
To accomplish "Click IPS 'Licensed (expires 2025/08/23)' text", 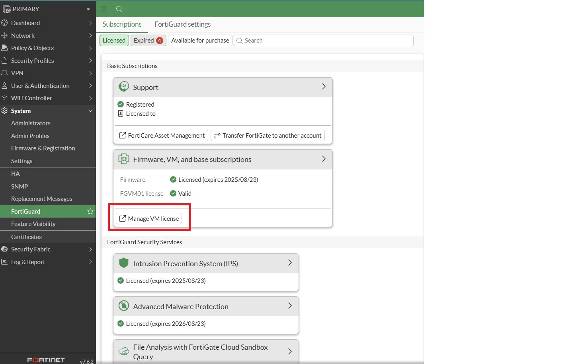I will click(166, 280).
